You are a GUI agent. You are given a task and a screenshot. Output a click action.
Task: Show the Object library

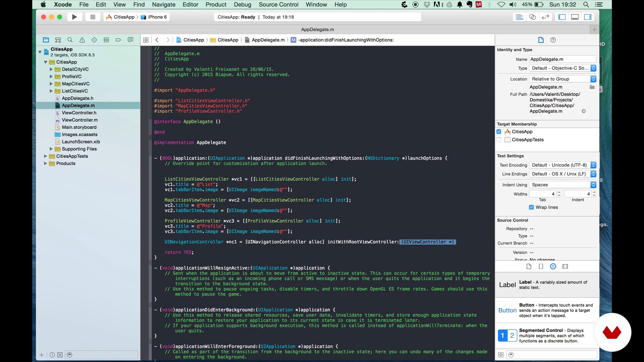[553, 266]
